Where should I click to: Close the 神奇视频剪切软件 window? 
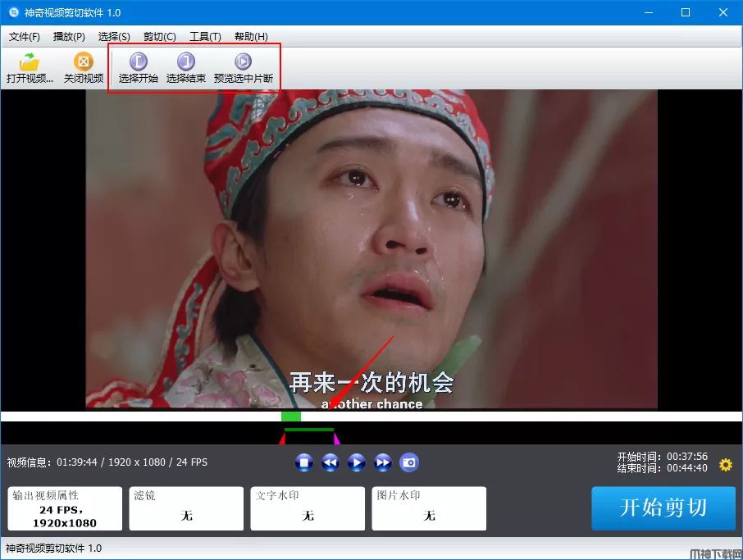click(x=723, y=12)
